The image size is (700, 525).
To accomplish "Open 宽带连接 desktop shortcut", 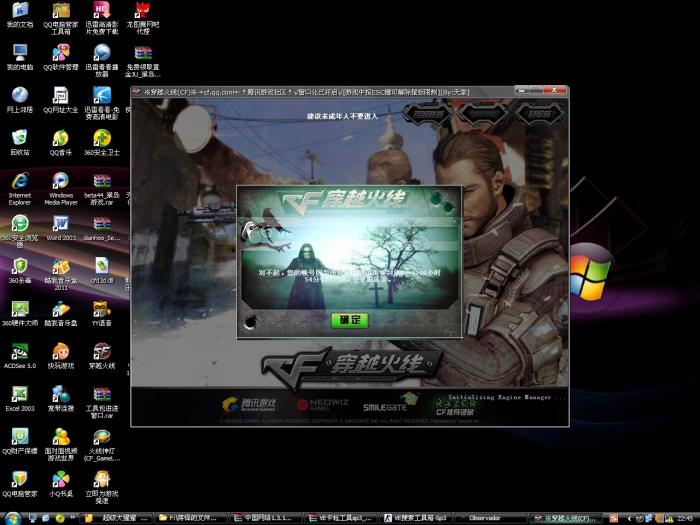I will [61, 399].
